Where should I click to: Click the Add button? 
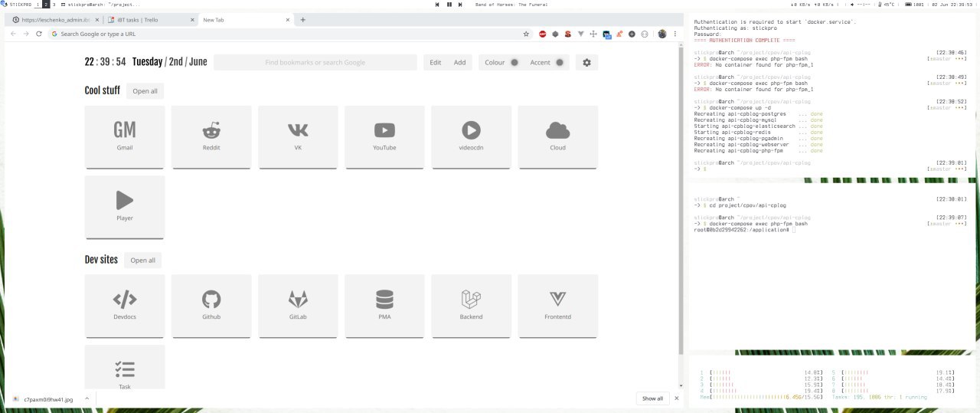pos(459,63)
